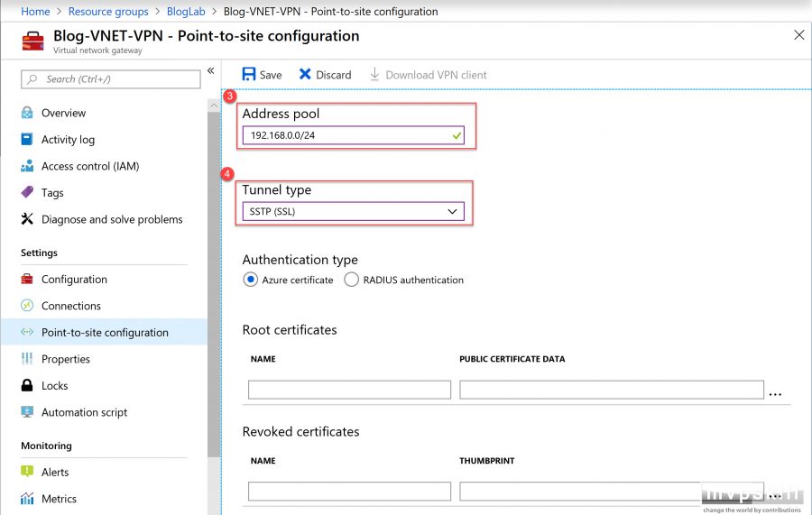Screen dimensions: 812x515
Task: Click the Activity log icon
Action: point(27,139)
